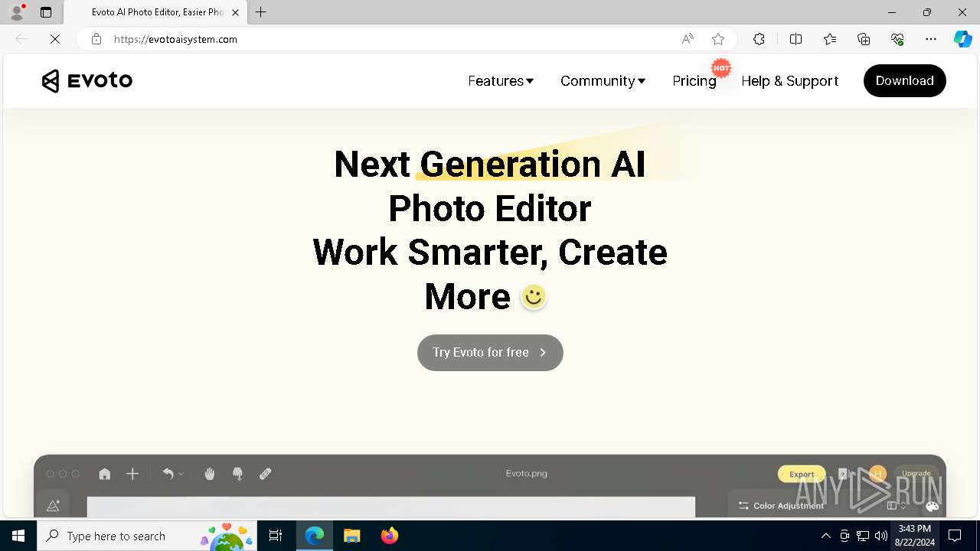The image size is (980, 551).
Task: Click the Evoto.png file name
Action: [x=527, y=474]
